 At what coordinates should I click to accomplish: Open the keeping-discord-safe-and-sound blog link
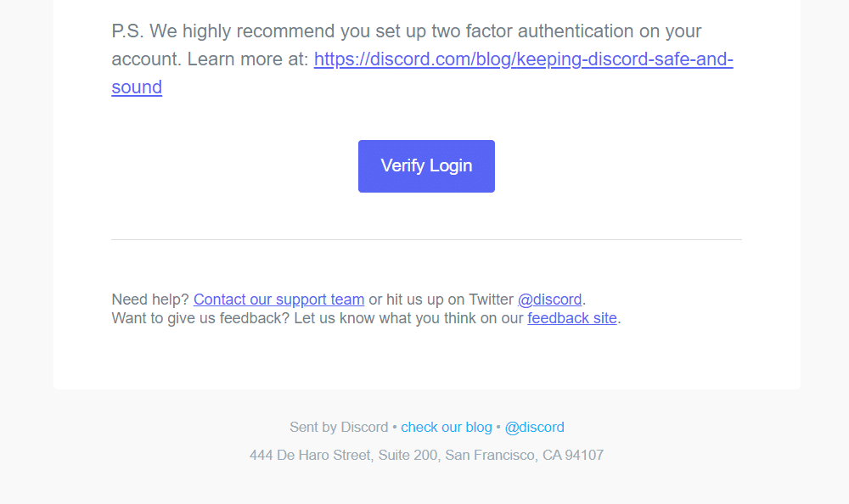click(523, 59)
